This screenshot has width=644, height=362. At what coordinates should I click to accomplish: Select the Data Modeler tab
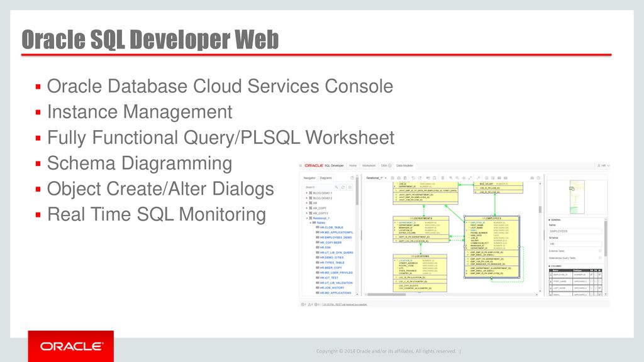point(404,165)
